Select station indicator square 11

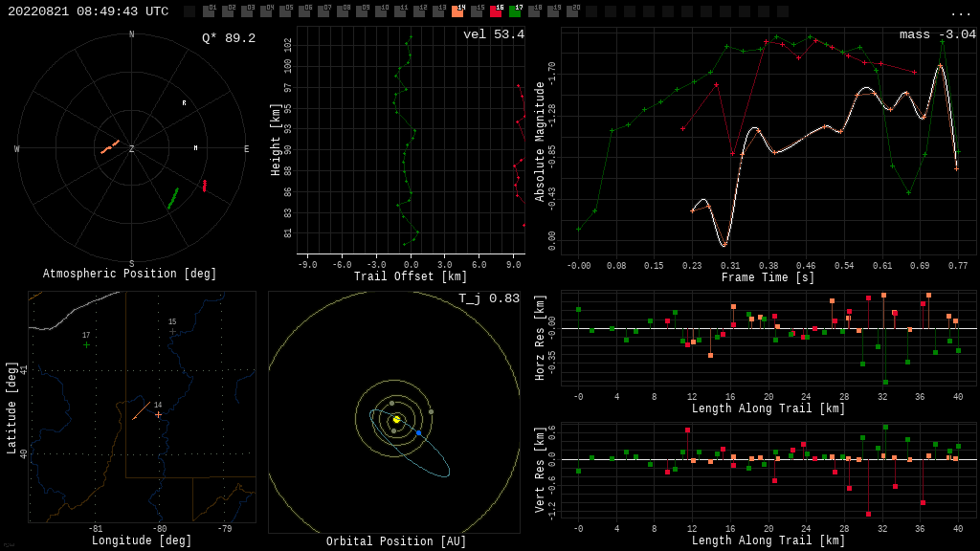click(400, 11)
